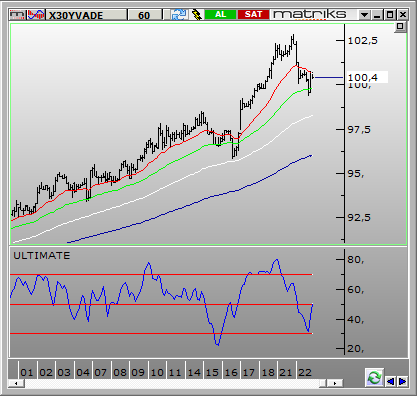The width and height of the screenshot is (417, 396).
Task: Close the chart window
Action: (402, 15)
